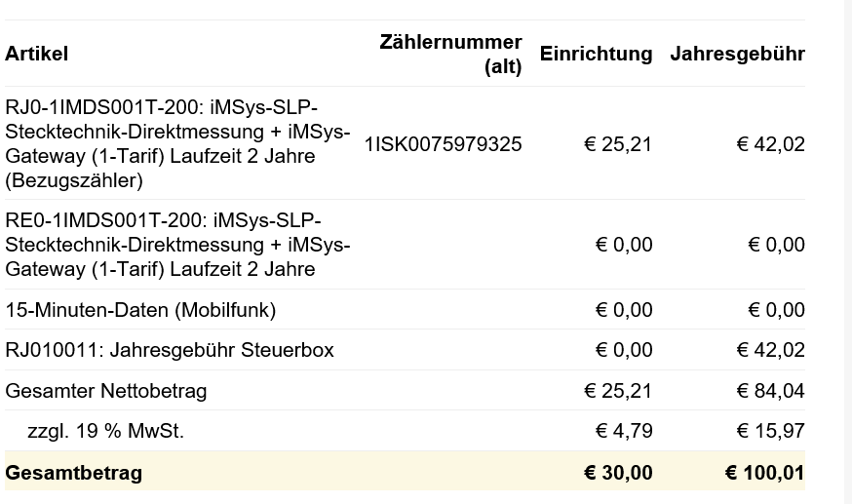Click the RJ010011 Jahresgebühr Steuerbox entry
The image size is (852, 504).
tap(170, 350)
